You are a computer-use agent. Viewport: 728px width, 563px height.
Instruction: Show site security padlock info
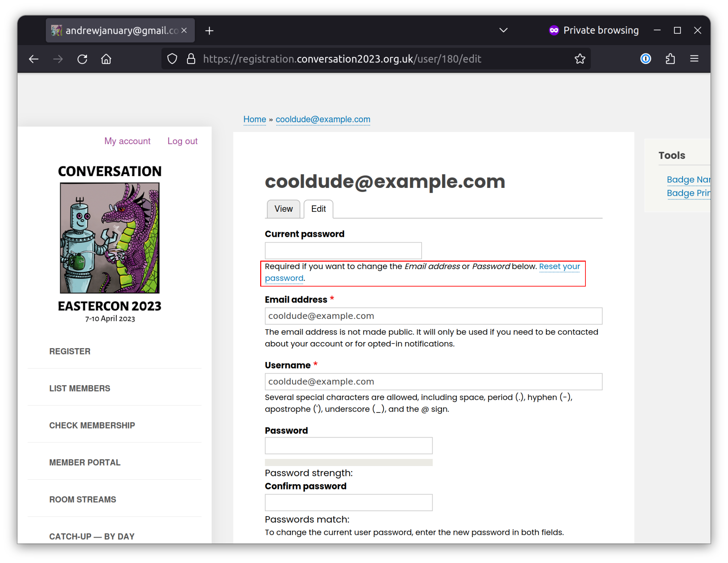point(191,59)
